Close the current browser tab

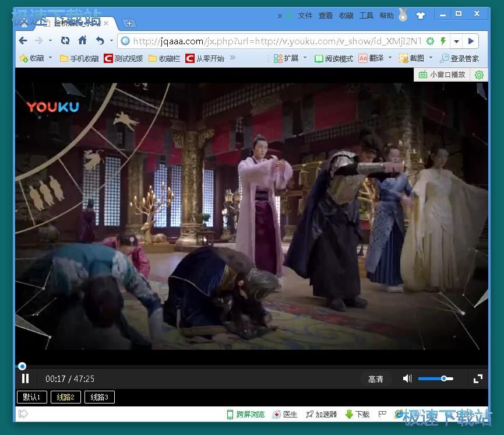pyautogui.click(x=105, y=23)
